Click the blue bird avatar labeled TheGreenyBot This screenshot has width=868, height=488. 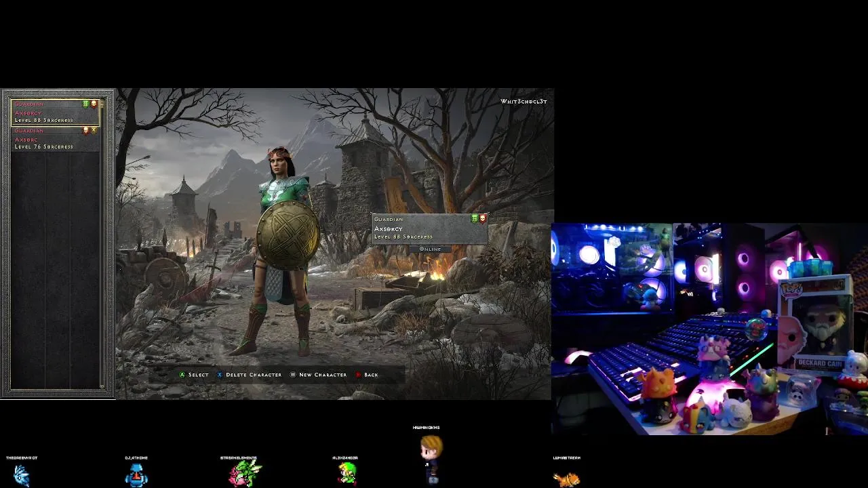pos(21,475)
